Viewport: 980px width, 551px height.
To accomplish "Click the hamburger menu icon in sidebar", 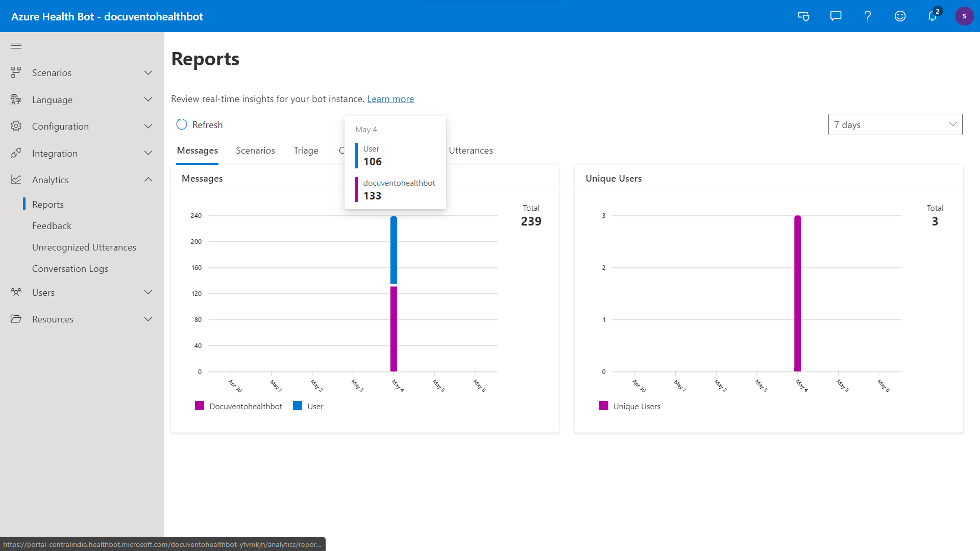I will [16, 46].
